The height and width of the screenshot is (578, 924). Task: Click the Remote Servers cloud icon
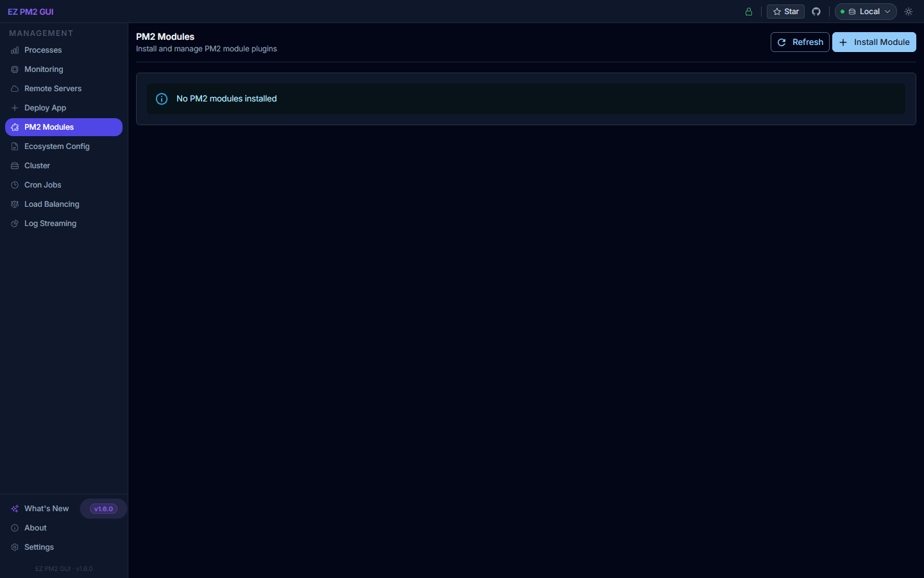click(x=14, y=89)
